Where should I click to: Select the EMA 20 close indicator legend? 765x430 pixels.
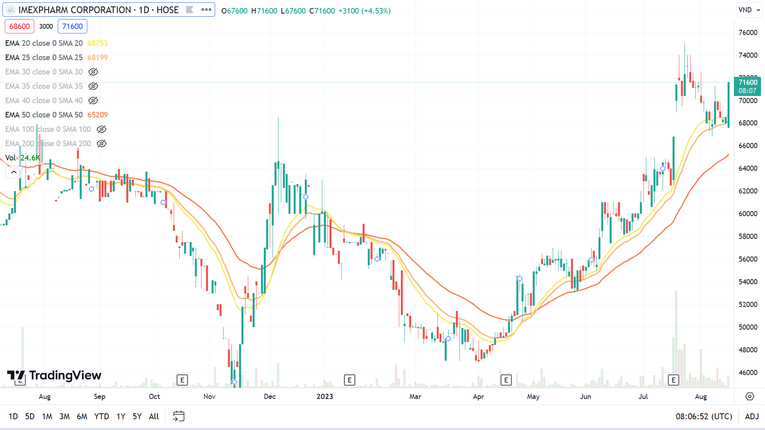tap(44, 43)
